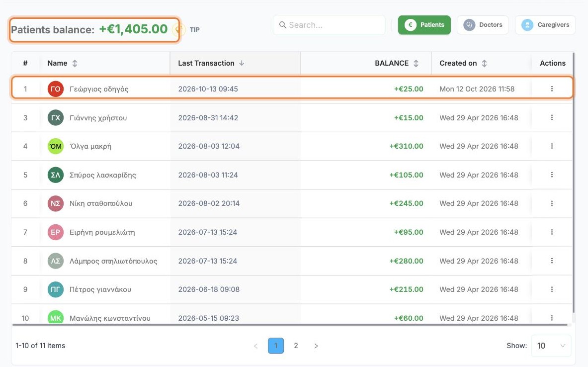Sort by Last Transaction arrow
This screenshot has width=588, height=367.
[x=242, y=63]
